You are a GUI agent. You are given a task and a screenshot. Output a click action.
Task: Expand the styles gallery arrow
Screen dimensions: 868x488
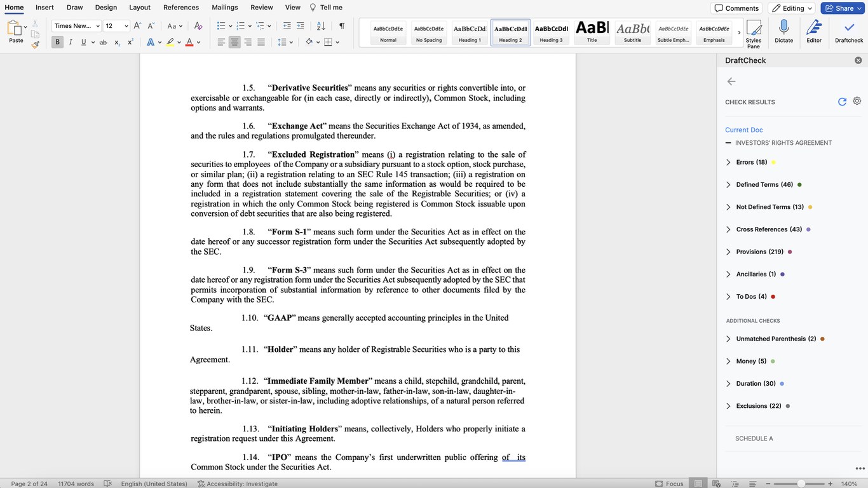coord(739,32)
